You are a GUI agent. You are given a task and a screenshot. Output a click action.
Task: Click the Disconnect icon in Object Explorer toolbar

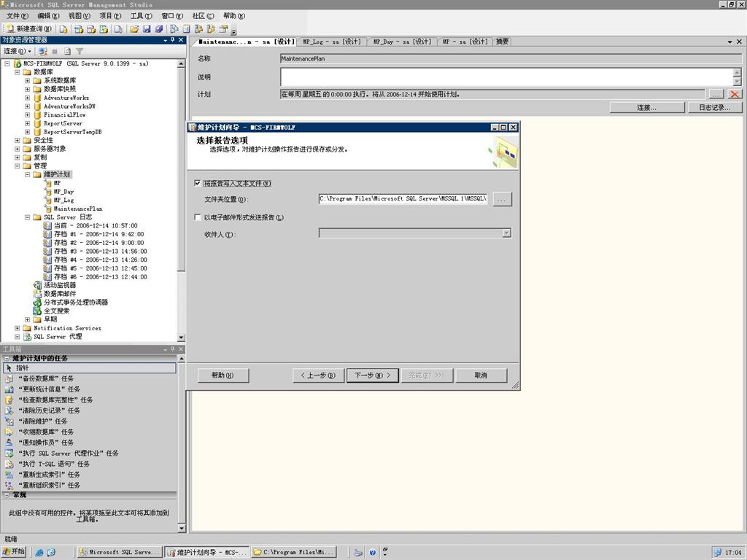43,51
